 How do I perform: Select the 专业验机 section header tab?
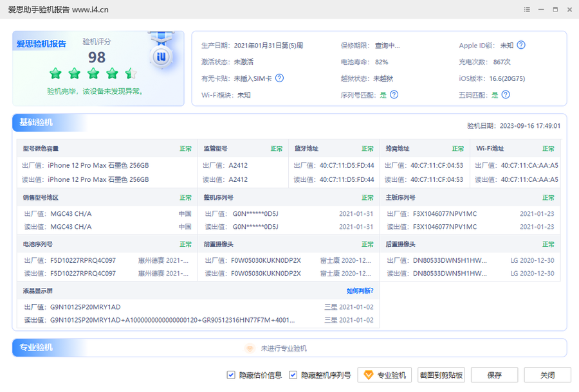tap(36, 348)
